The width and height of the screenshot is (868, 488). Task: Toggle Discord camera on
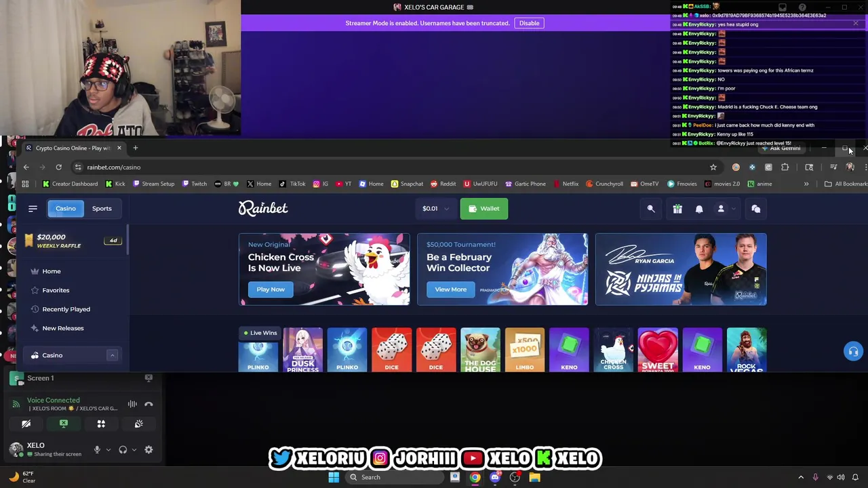point(26,424)
